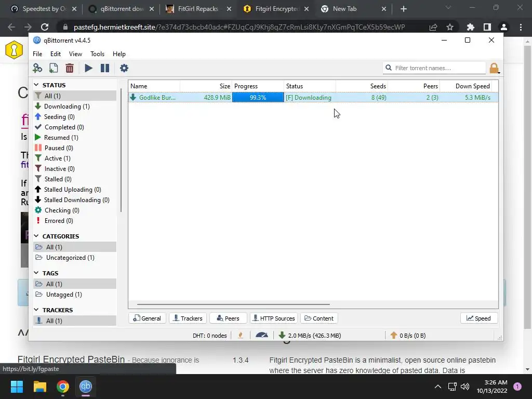Select Errored (0) status filter
This screenshot has width=532, height=399.
pos(75,221)
